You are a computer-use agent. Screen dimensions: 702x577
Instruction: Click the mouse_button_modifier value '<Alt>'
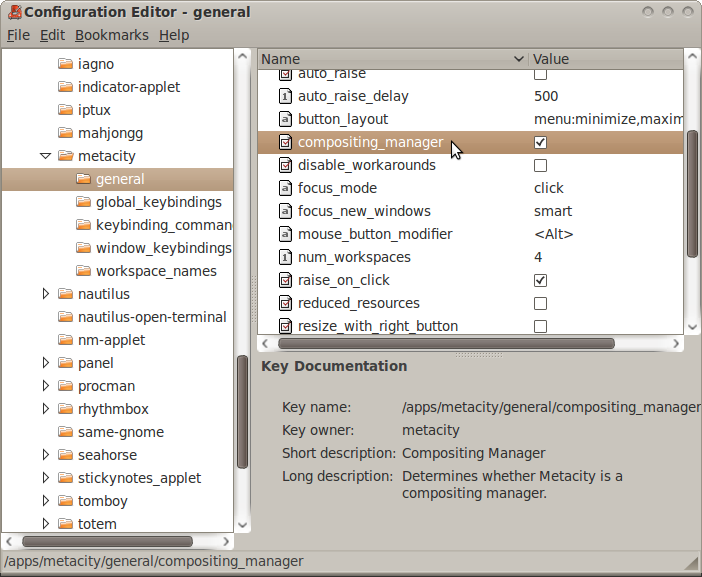(553, 234)
